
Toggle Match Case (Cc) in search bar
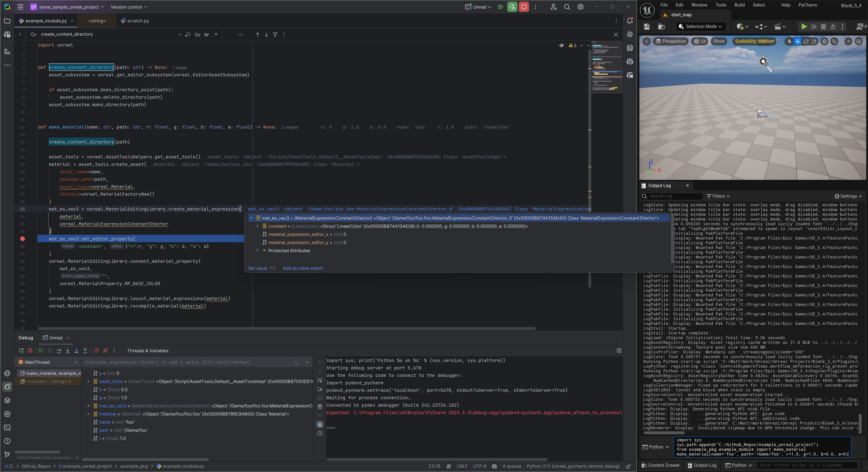197,35
